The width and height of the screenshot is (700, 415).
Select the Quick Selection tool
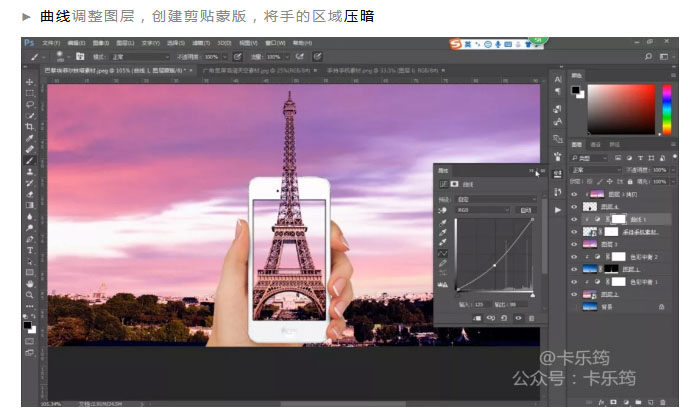30,116
